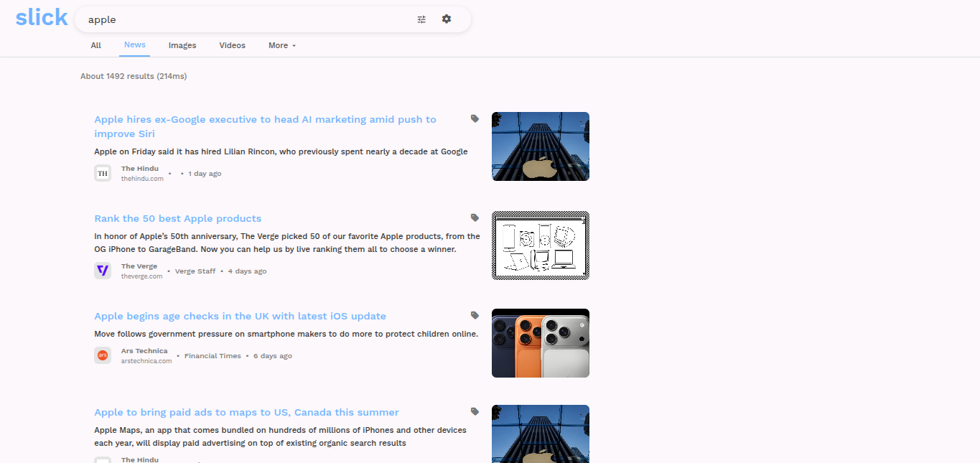Open the sketched Apple devices thumbnail
The width and height of the screenshot is (980, 463).
tap(541, 245)
